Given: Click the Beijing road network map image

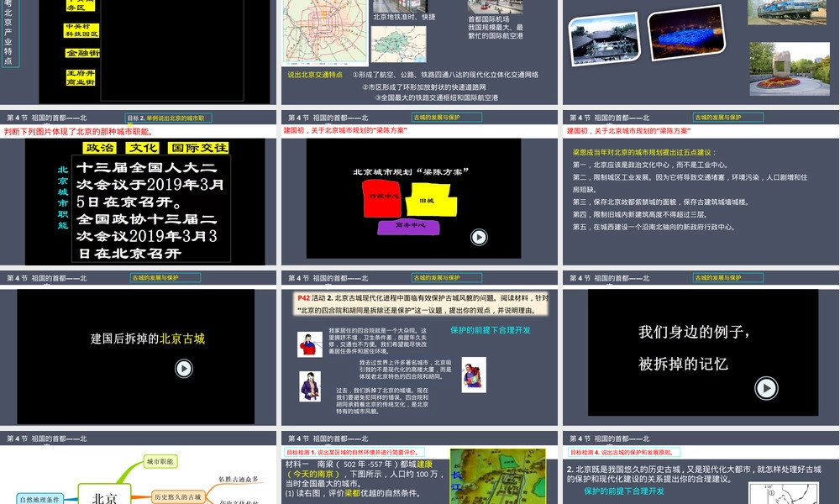Looking at the screenshot, I should (325, 31).
